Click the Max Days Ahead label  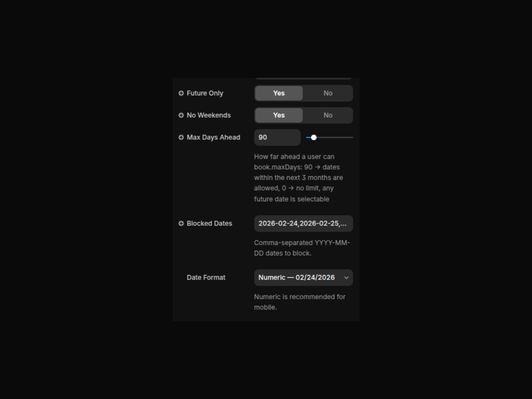pyautogui.click(x=213, y=137)
